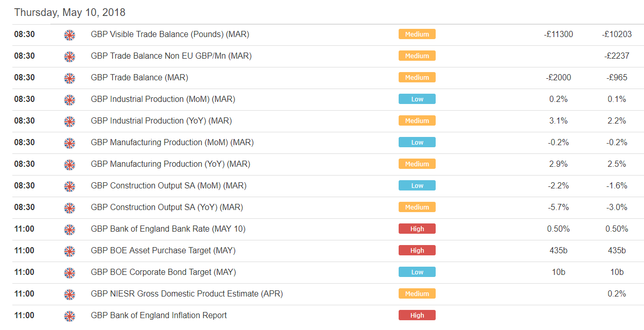Screen dimensions: 644x330
Task: Click the -£2000 forecast value on Trade Balance
Action: (x=558, y=77)
